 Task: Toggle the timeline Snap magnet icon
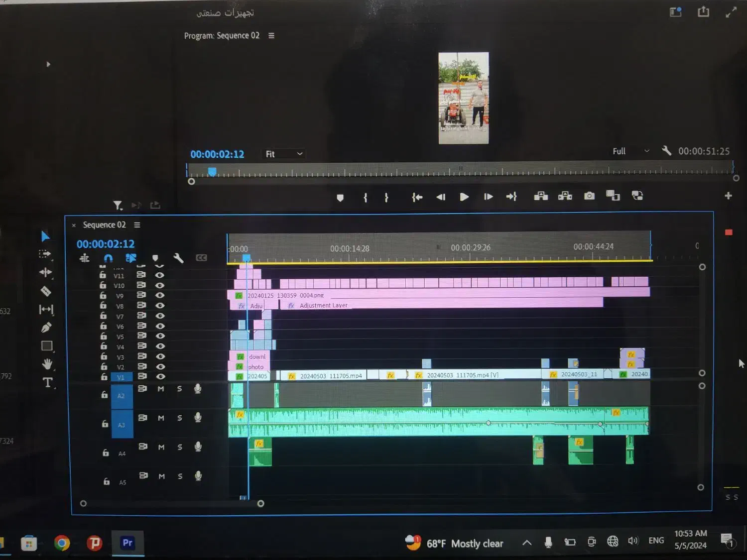coord(108,258)
